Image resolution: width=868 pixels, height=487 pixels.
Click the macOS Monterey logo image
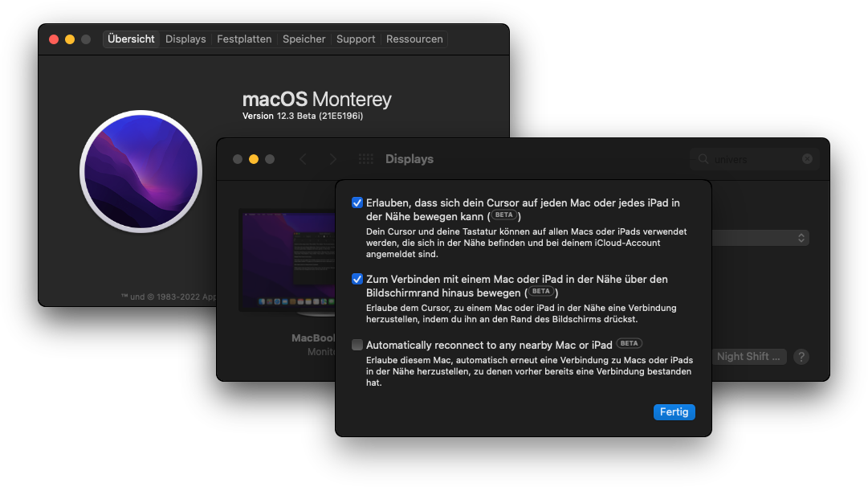click(x=141, y=171)
